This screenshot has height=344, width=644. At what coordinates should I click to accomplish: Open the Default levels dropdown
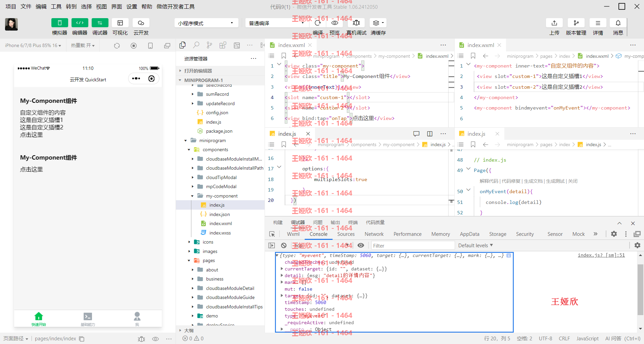(x=475, y=246)
